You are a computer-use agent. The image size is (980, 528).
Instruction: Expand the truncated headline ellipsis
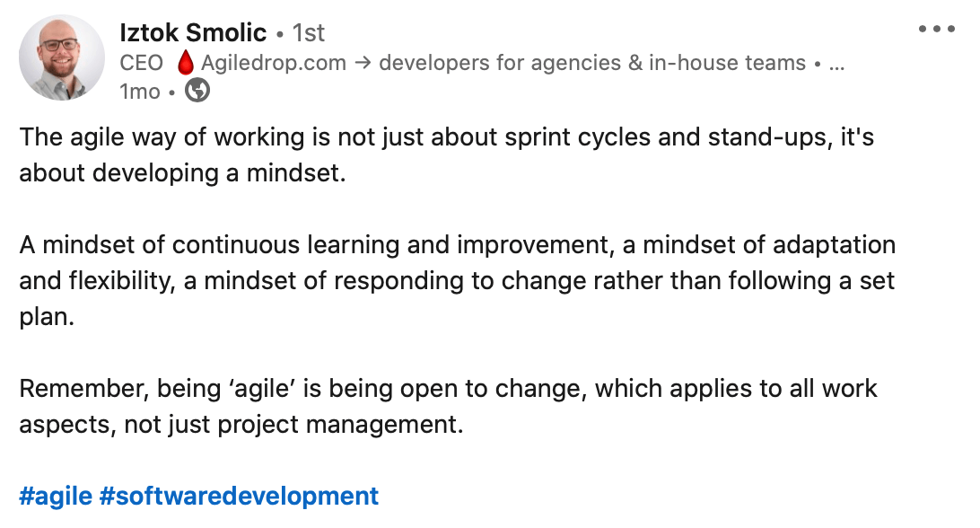837,64
